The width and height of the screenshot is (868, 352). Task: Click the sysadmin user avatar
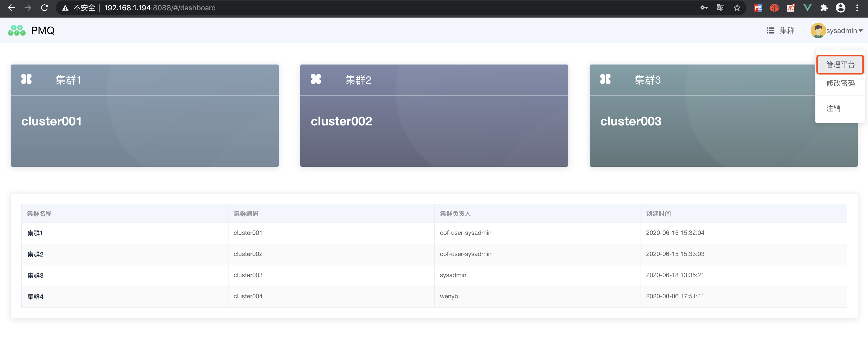[818, 30]
